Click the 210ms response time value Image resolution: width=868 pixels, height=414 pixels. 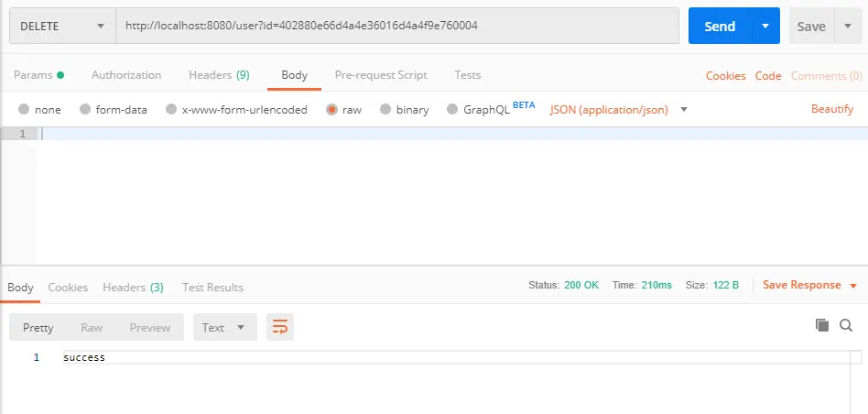656,285
